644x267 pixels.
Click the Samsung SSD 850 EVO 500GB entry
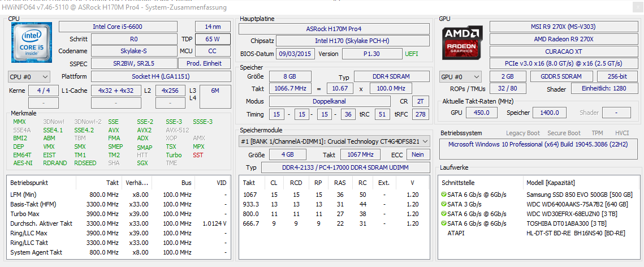pos(580,194)
